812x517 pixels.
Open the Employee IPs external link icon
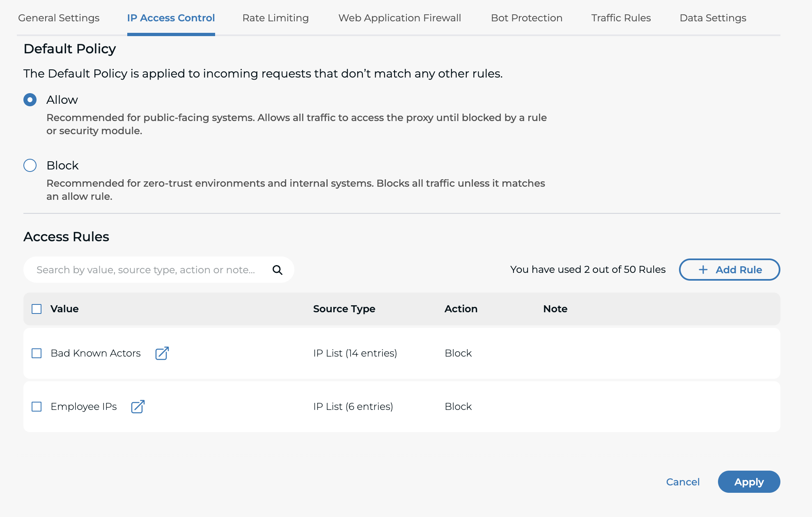click(x=138, y=407)
